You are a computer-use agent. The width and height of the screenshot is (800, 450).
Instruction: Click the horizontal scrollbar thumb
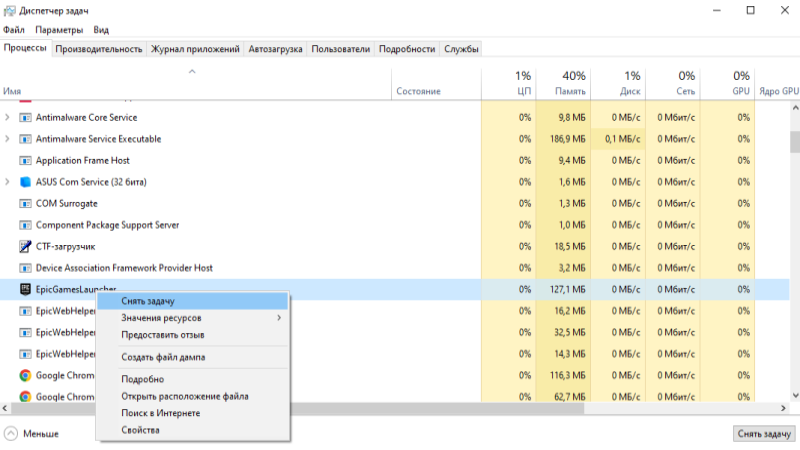click(297, 408)
